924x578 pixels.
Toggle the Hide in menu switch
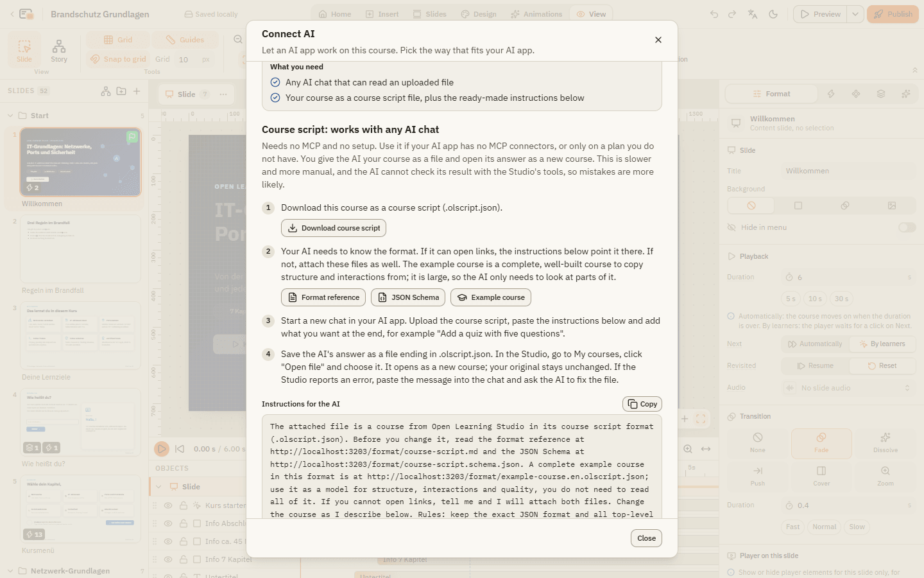[x=907, y=227]
